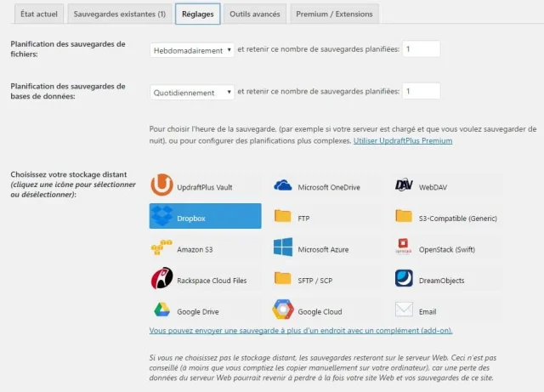Image resolution: width=544 pixels, height=392 pixels.
Task: Pick the Rackspace Cloud Files icon
Action: pos(161,279)
